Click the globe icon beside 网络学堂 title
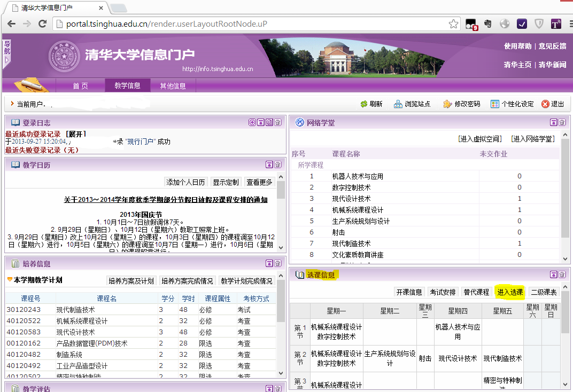Screen dimensions: 573x392 [x=300, y=122]
